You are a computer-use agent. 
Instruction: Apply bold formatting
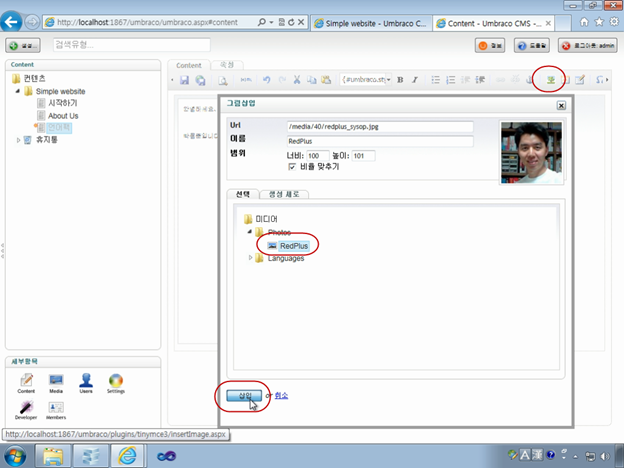click(400, 80)
